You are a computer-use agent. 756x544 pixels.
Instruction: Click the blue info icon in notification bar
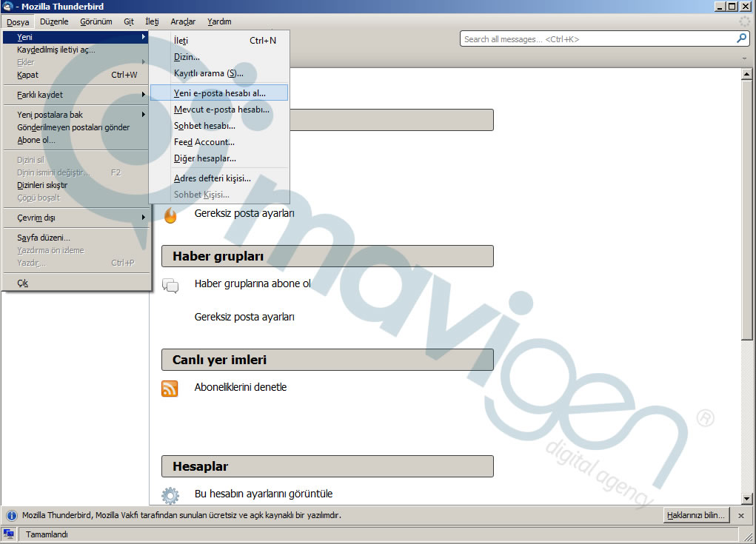coord(11,516)
